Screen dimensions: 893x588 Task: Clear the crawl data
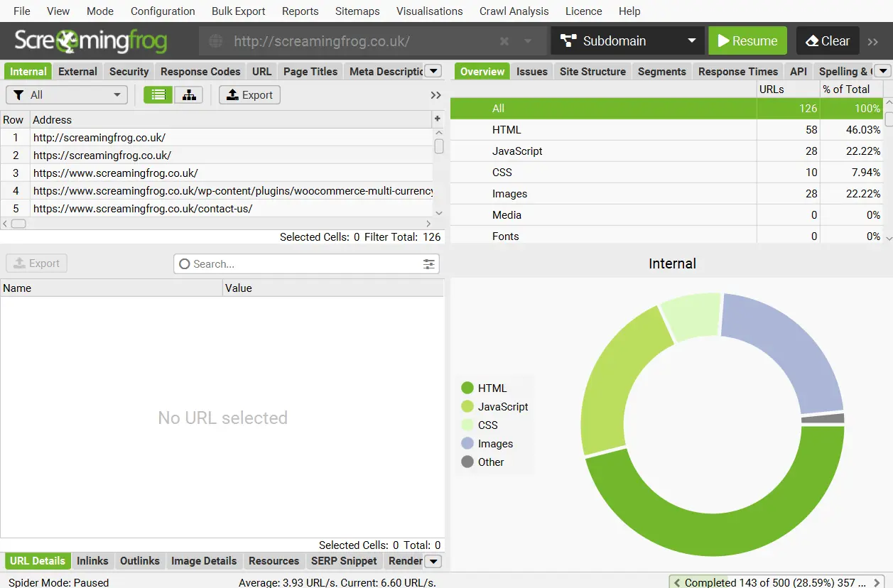pos(828,41)
